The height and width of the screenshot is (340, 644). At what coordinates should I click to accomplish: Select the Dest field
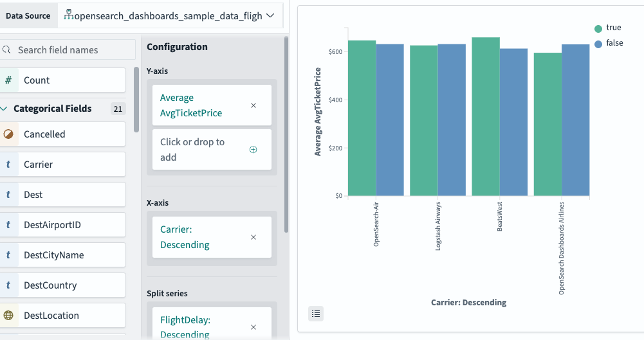point(63,194)
